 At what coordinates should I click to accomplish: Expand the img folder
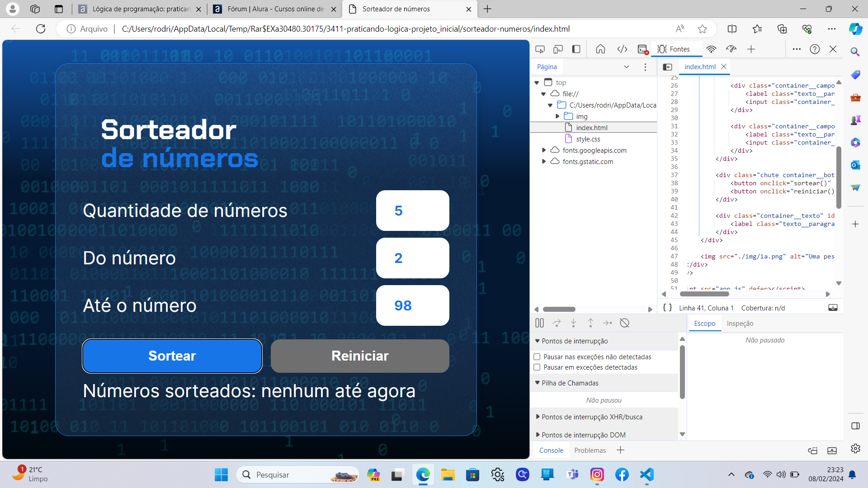(557, 117)
